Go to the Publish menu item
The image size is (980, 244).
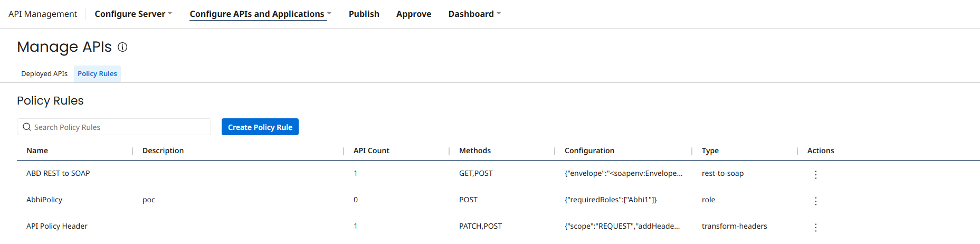pos(364,14)
